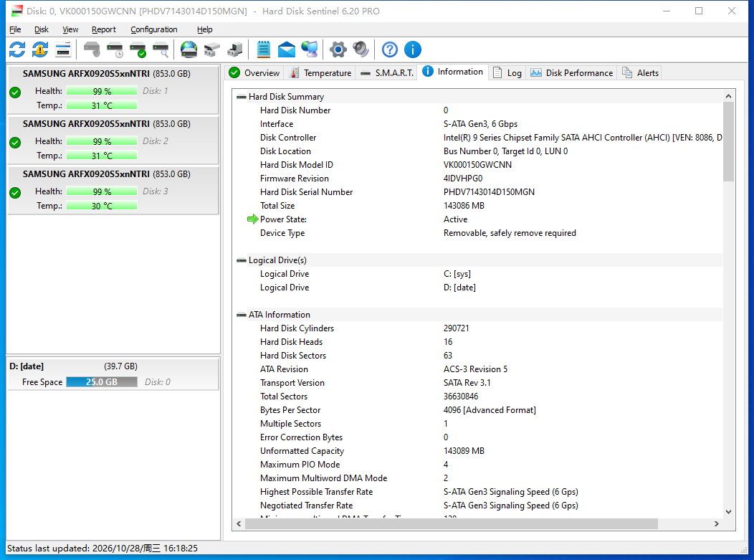
Task: Click the Total Size value 143086 MB
Action: coord(464,206)
